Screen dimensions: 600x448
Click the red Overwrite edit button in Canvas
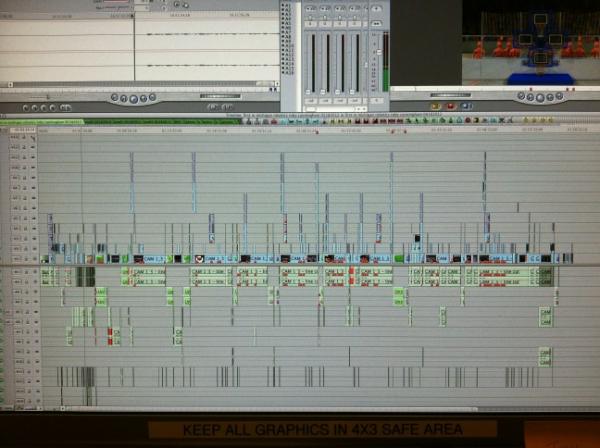[x=450, y=106]
